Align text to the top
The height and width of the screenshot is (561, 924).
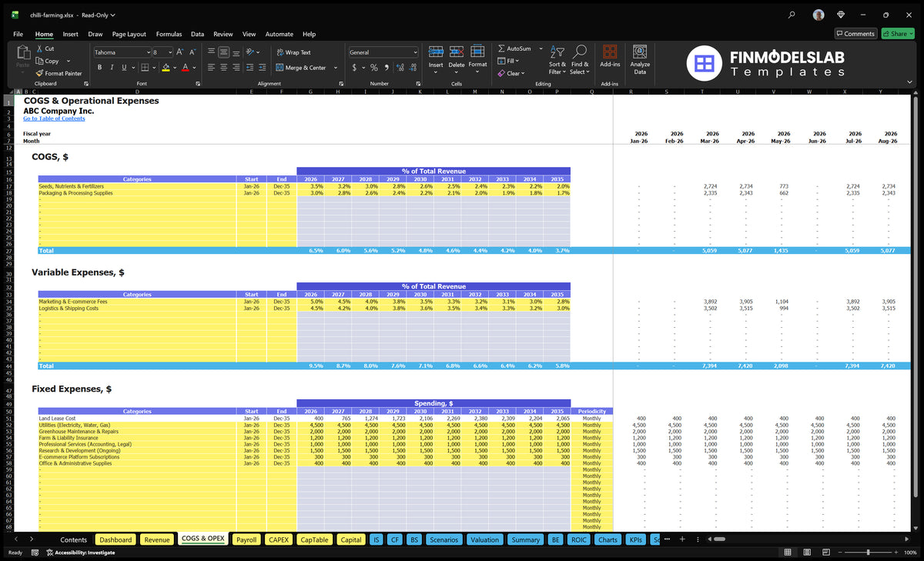tap(211, 52)
